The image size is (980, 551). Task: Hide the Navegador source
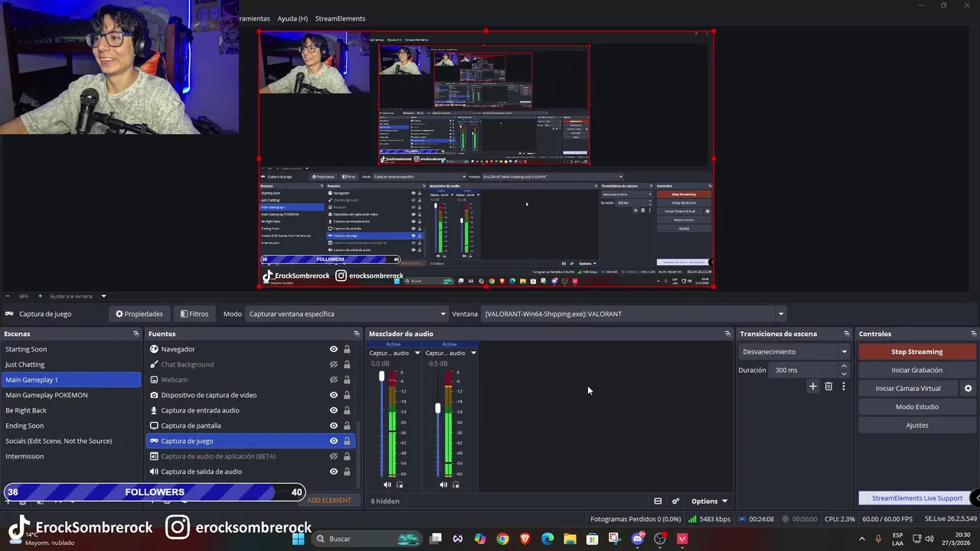pyautogui.click(x=334, y=349)
